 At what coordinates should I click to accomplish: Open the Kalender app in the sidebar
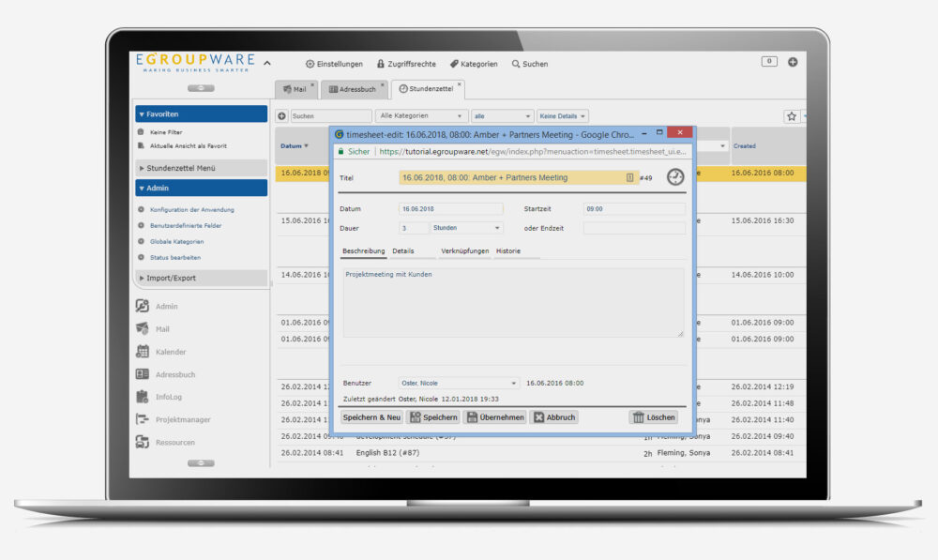[144, 352]
